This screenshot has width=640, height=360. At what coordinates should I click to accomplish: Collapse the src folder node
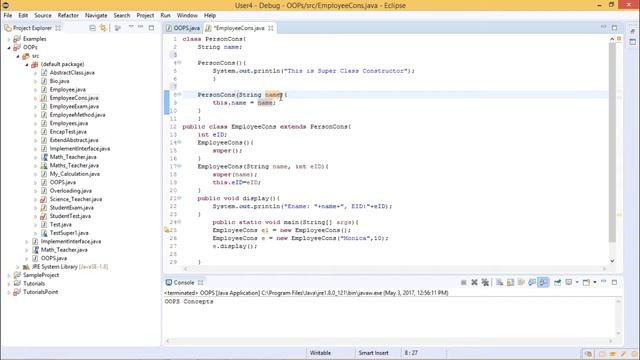click(x=18, y=56)
